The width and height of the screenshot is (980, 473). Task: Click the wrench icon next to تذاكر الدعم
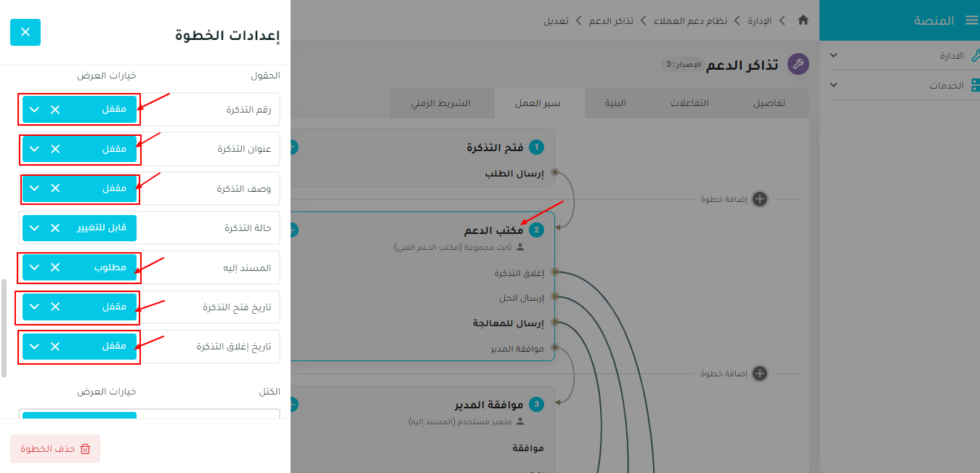(798, 64)
